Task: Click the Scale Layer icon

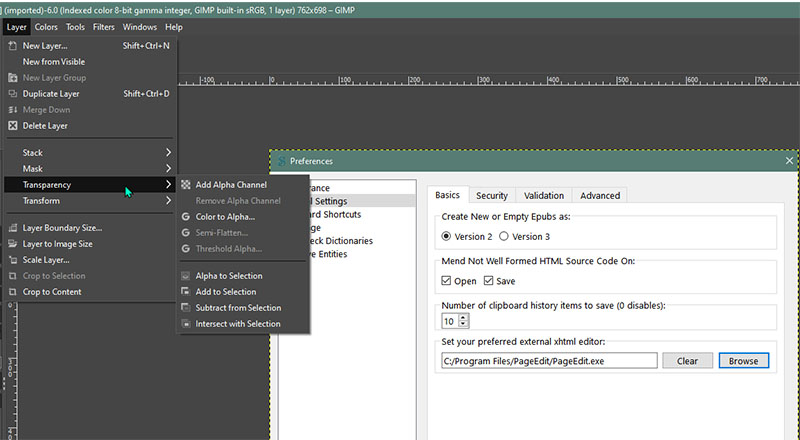Action: (13, 260)
